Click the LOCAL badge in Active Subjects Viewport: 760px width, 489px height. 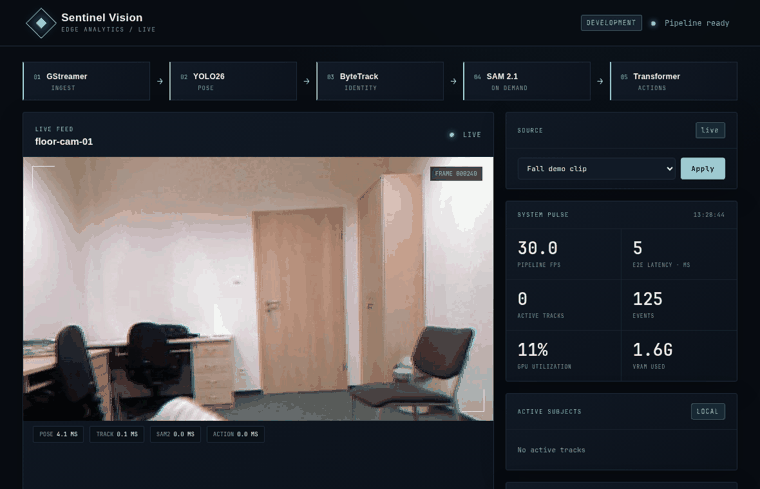point(708,411)
